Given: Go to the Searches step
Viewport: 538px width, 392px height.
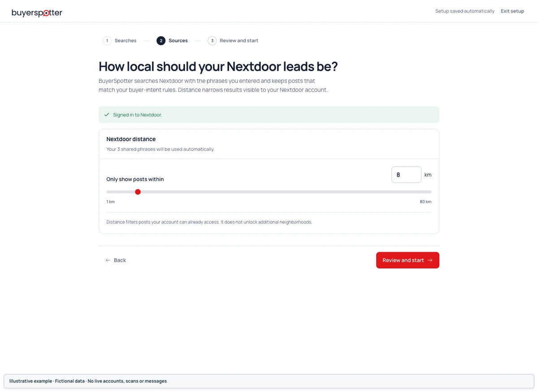Looking at the screenshot, I should point(120,41).
